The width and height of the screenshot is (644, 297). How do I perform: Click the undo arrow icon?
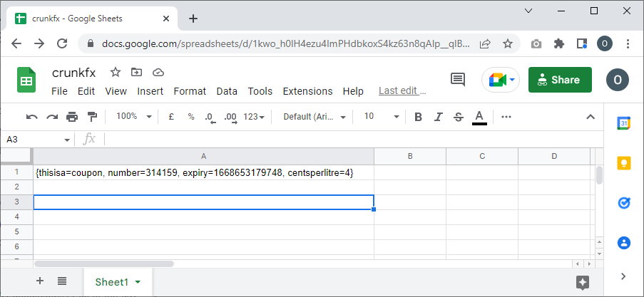pyautogui.click(x=31, y=117)
